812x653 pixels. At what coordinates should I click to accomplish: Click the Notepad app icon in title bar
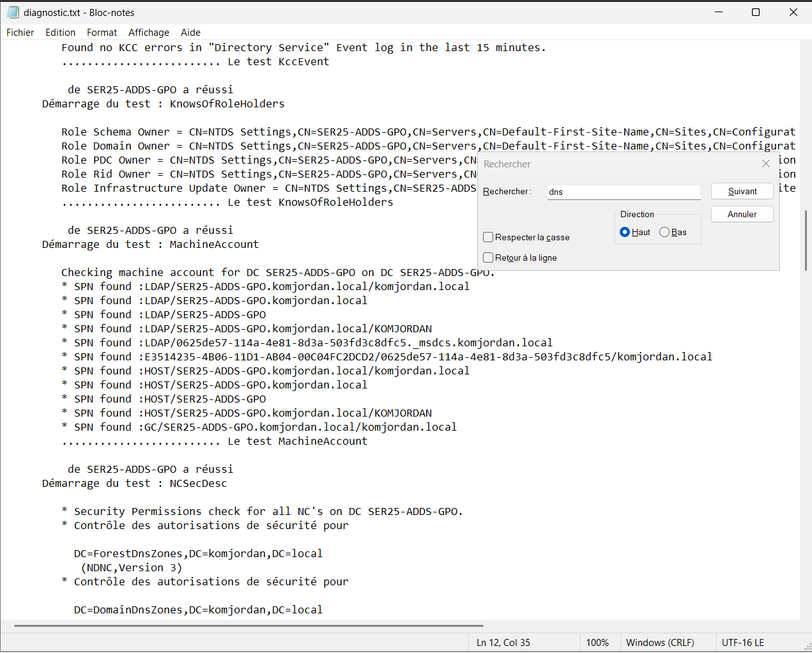pos(13,12)
